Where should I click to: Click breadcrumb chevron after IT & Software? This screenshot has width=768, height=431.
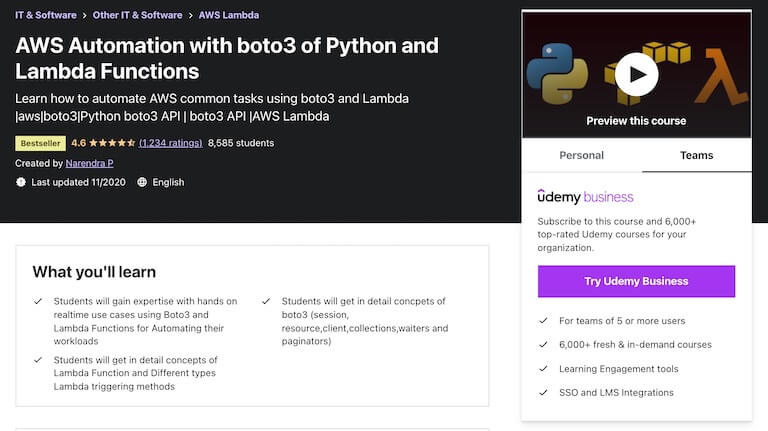click(x=84, y=16)
